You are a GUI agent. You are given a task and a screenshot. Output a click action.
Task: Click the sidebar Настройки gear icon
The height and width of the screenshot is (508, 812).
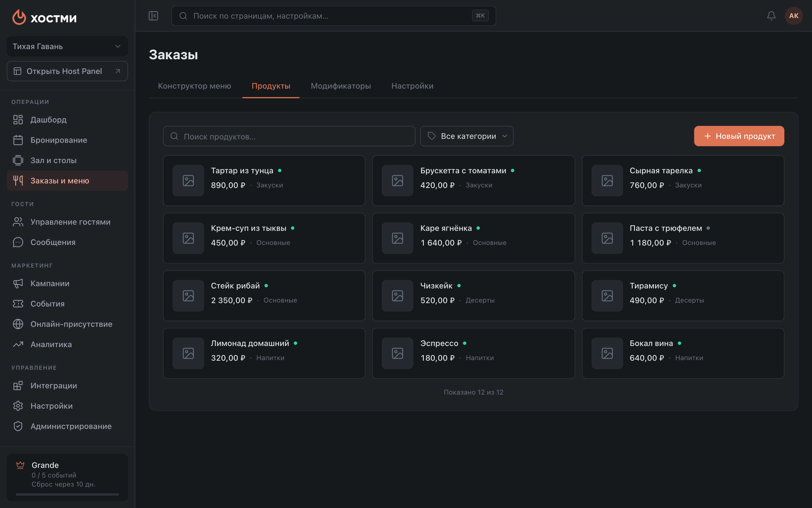(18, 406)
